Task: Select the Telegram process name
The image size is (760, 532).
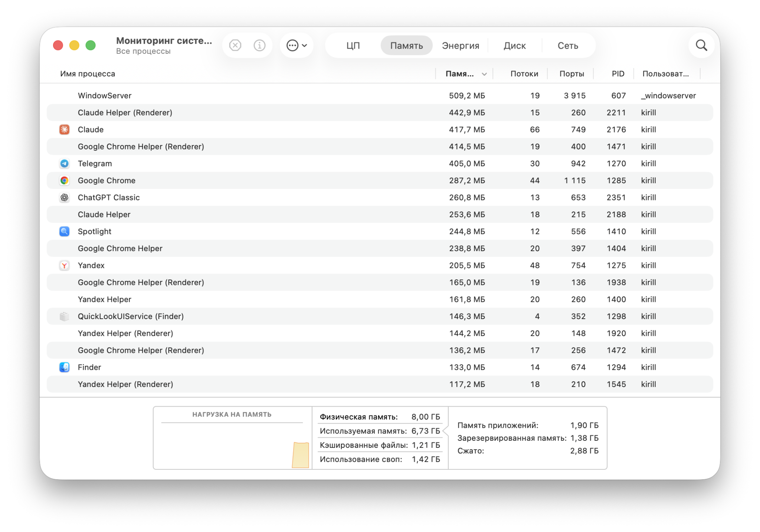Action: [x=95, y=164]
